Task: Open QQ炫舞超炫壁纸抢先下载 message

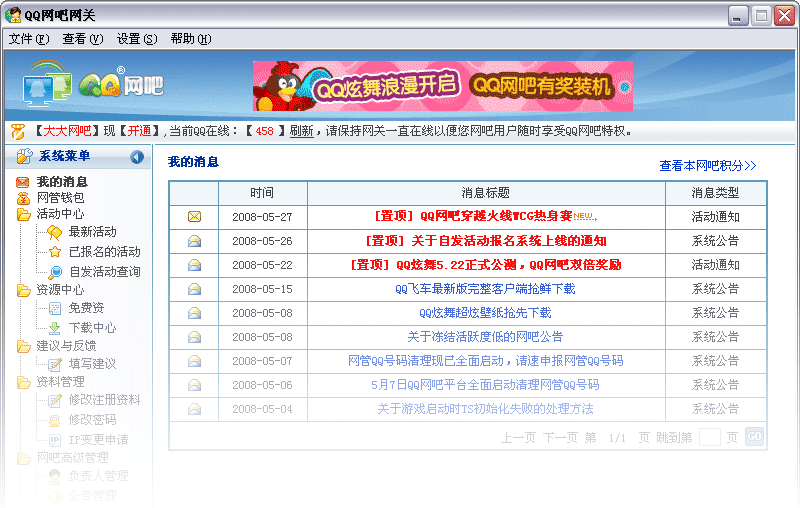Action: [485, 313]
